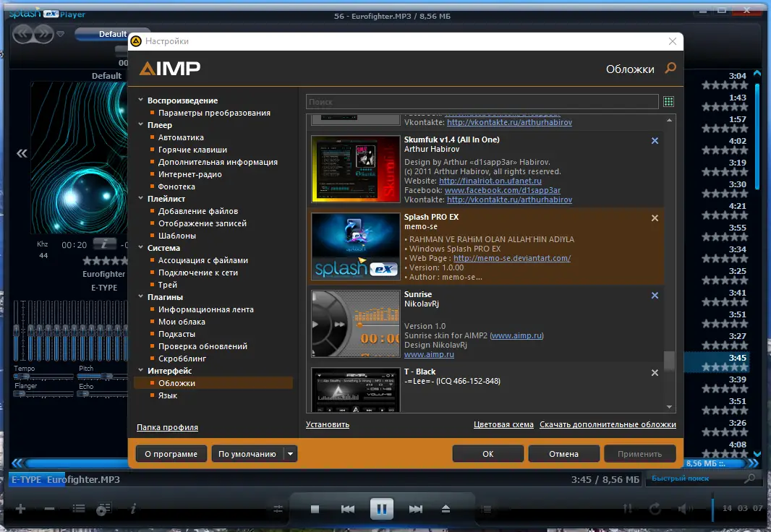Skip to the next track

click(x=415, y=509)
